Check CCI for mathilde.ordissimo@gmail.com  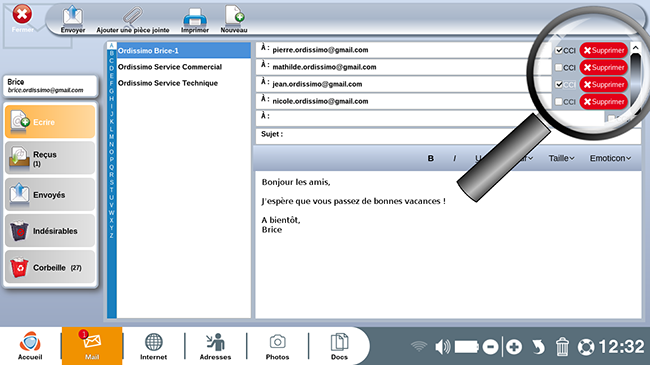(559, 68)
